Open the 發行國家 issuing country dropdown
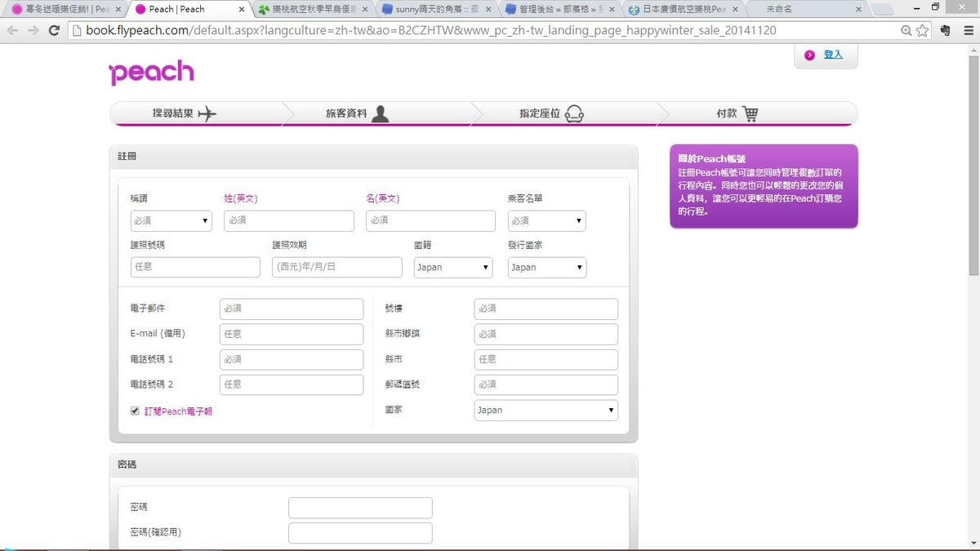 [x=546, y=267]
